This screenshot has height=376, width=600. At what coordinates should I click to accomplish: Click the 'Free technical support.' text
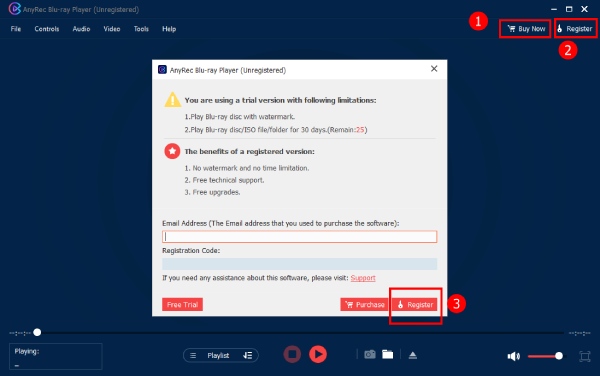(228, 180)
